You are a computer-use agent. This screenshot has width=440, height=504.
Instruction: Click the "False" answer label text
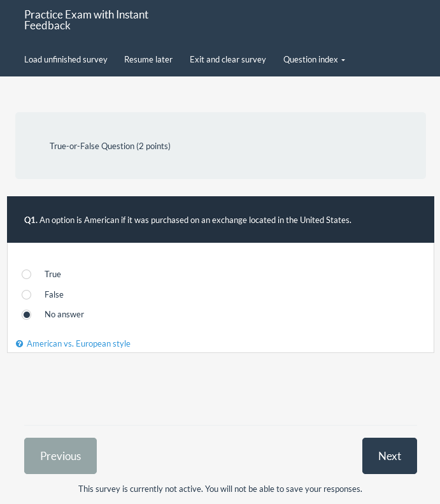point(54,294)
